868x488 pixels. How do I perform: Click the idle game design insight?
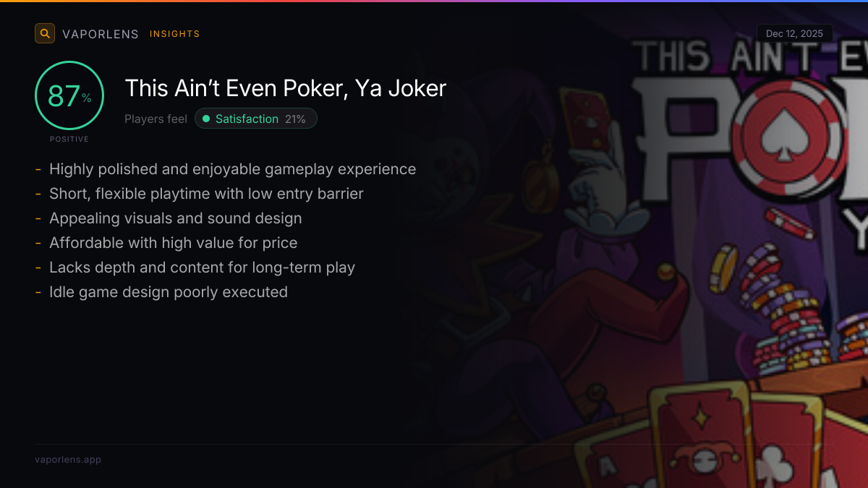[168, 292]
